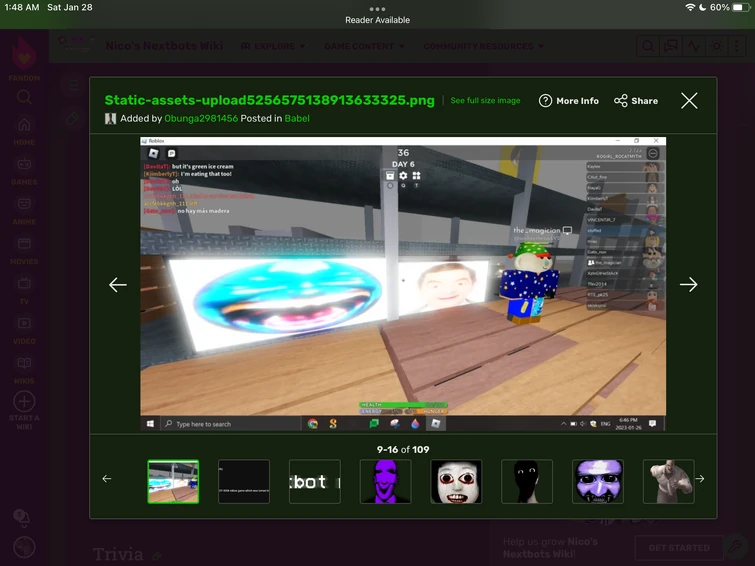This screenshot has width=755, height=566.
Task: Click the wiki logo image in header
Action: [76, 43]
